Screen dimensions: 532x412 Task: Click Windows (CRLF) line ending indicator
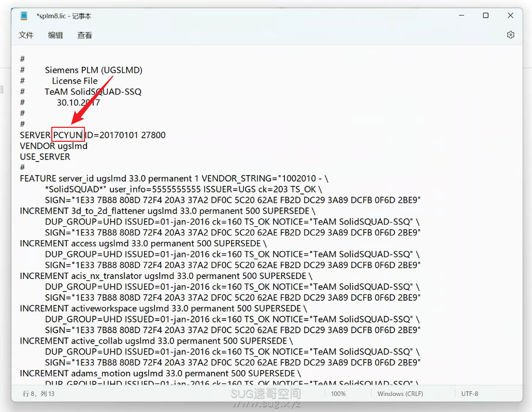coord(400,394)
